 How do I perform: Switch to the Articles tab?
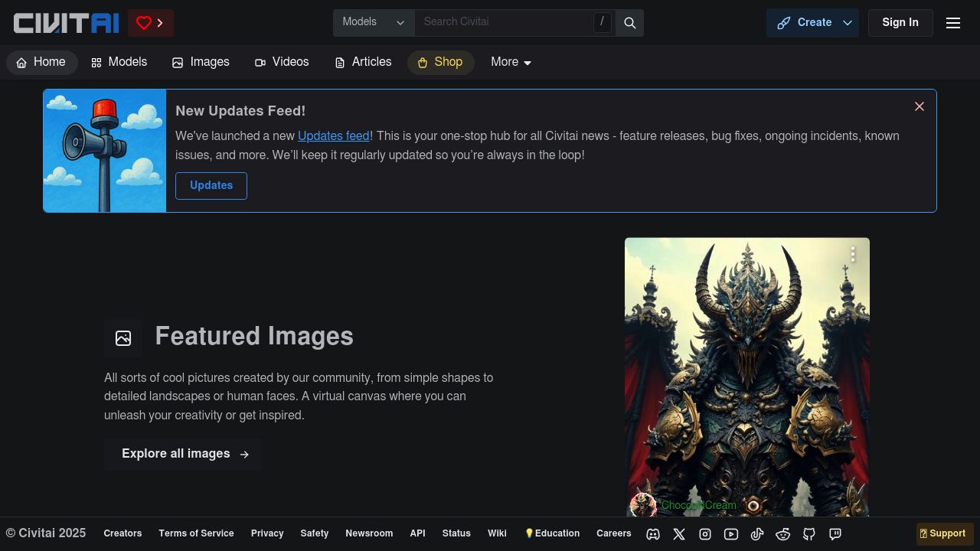(x=363, y=63)
